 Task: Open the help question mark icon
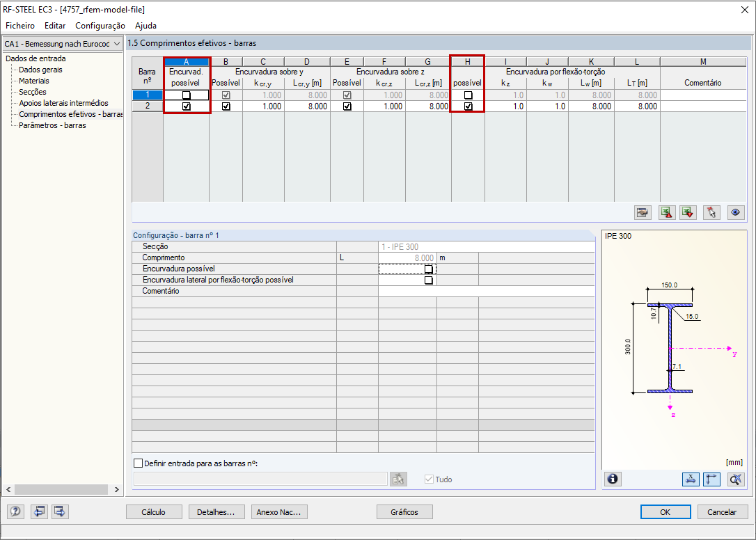click(x=15, y=511)
